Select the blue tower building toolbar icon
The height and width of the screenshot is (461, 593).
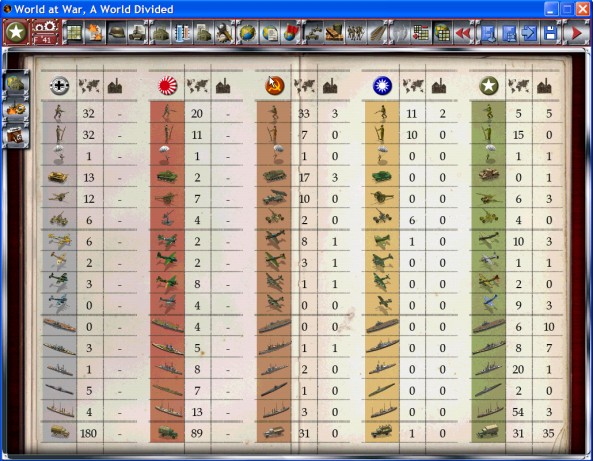(x=182, y=33)
